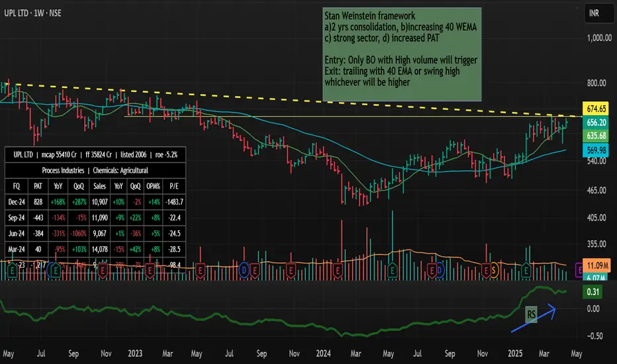This screenshot has width=617, height=364.
Task: Click the blue D dividend marker near Aug 2024
Action: point(440,270)
